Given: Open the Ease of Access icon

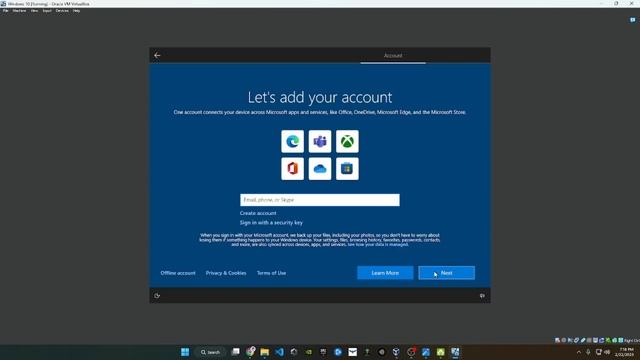Looking at the screenshot, I should point(157,296).
